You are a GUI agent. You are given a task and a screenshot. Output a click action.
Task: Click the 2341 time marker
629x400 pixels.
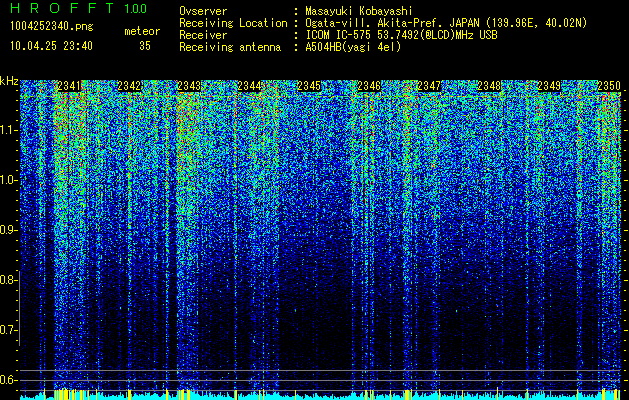click(69, 86)
